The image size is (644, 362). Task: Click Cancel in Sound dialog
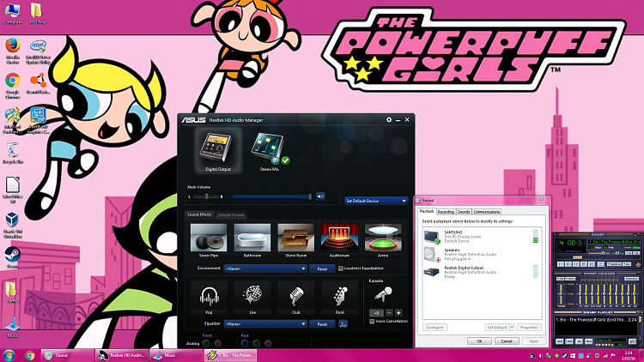click(507, 341)
